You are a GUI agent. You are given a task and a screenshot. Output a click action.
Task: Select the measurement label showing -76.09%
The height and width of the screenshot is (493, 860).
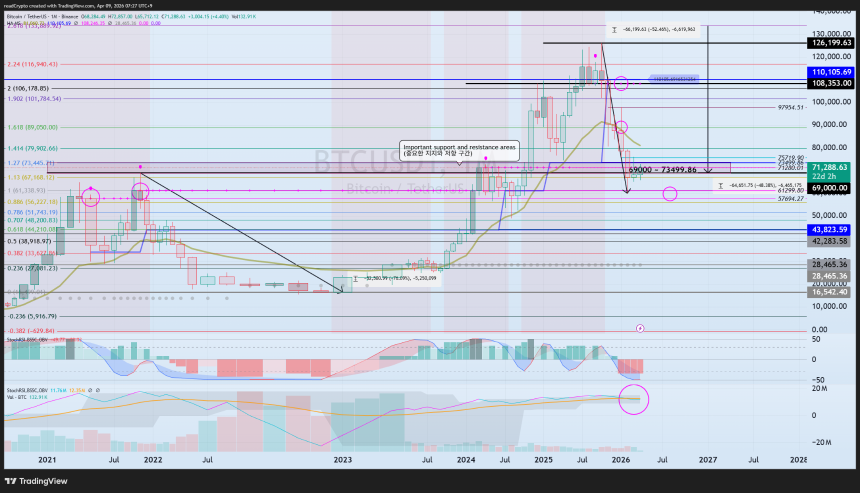395,279
